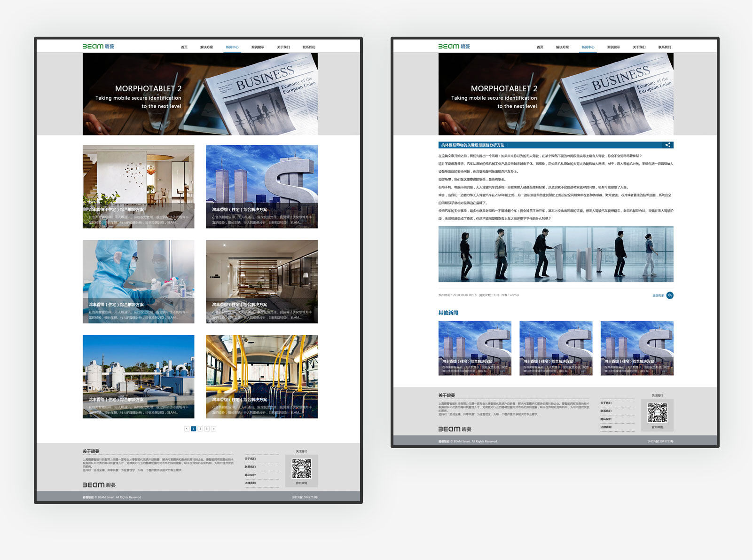Open 解决方案 in the news list page navigation

point(206,47)
